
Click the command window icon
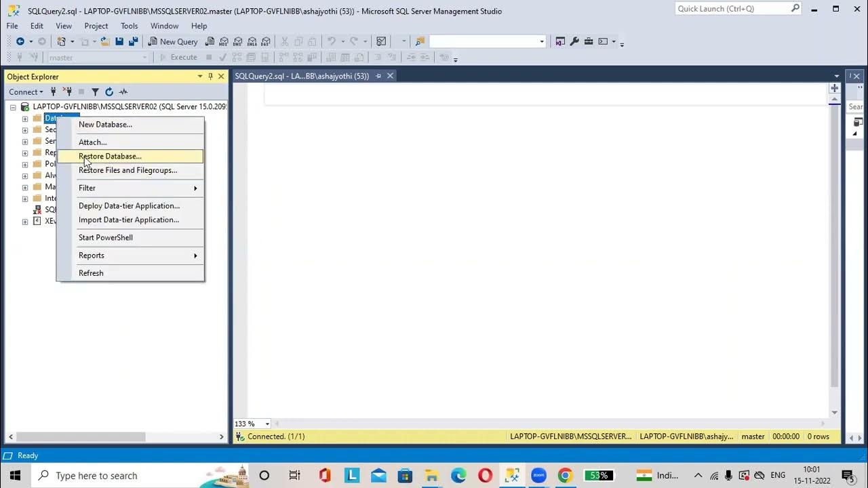click(x=603, y=41)
